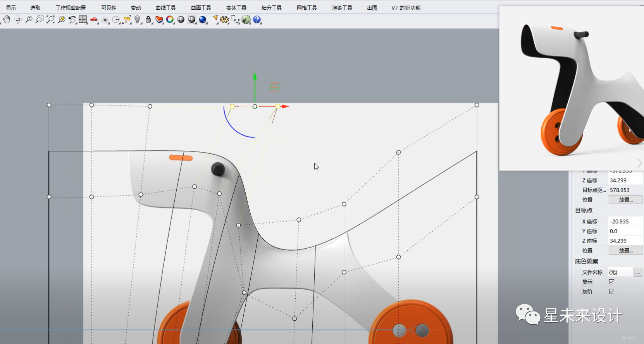Click the Zoom extents icon

pyautogui.click(x=50, y=19)
